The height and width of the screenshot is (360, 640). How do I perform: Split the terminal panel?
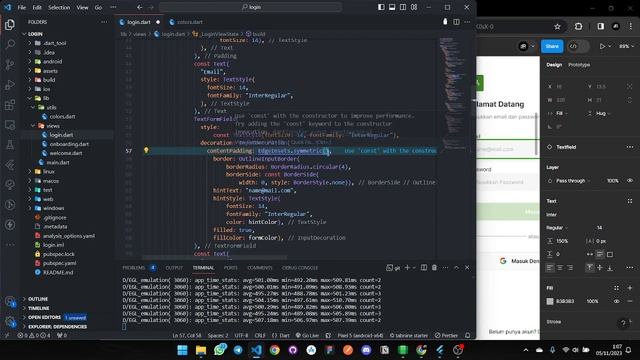424,268
